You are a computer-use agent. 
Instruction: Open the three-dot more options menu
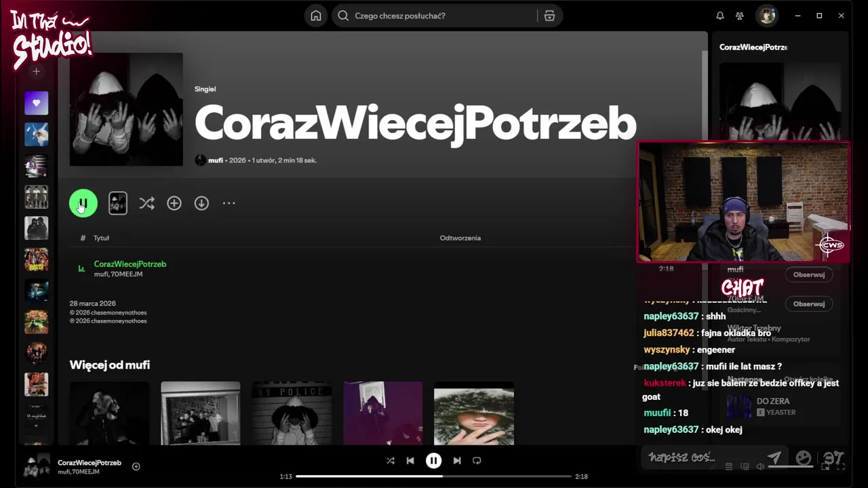(x=229, y=203)
